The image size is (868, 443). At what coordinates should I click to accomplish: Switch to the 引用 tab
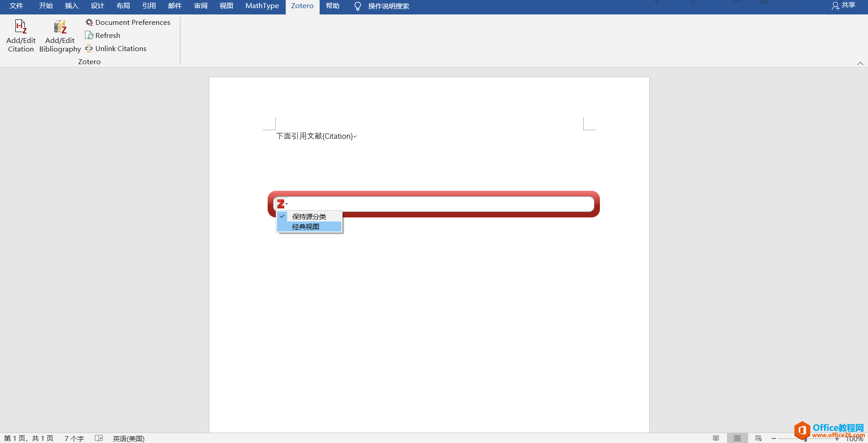tap(149, 6)
